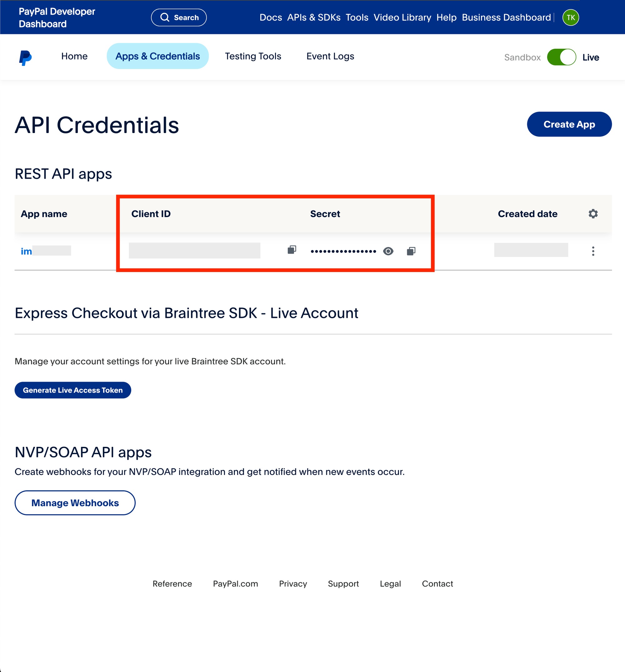Click the Secret column header
Image resolution: width=625 pixels, height=672 pixels.
(325, 214)
